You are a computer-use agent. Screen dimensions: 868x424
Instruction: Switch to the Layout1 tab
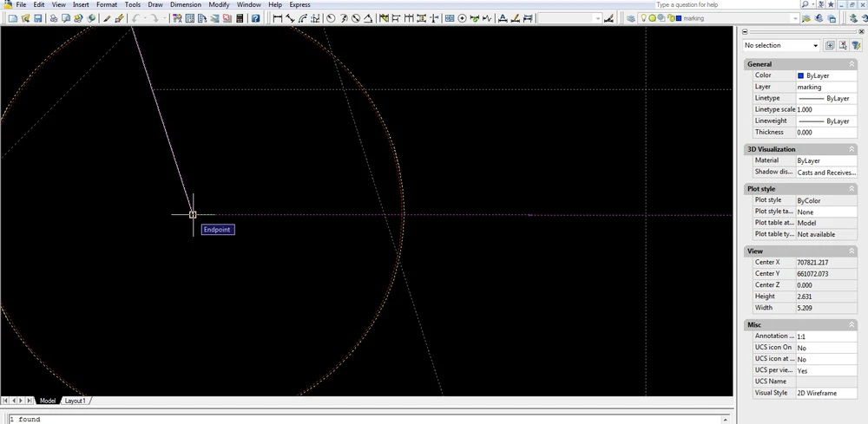click(x=76, y=401)
